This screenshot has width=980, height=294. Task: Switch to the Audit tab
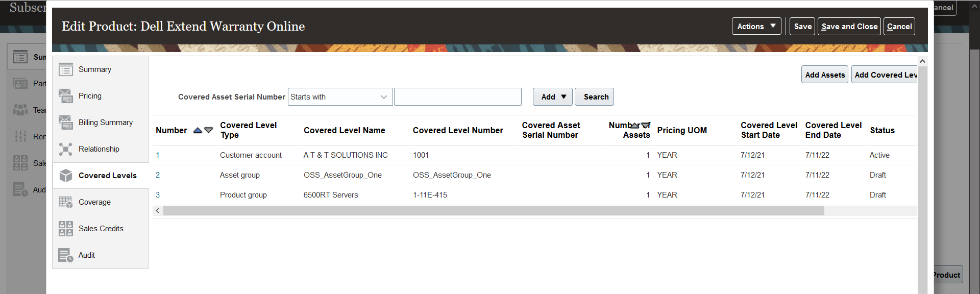(x=100, y=255)
